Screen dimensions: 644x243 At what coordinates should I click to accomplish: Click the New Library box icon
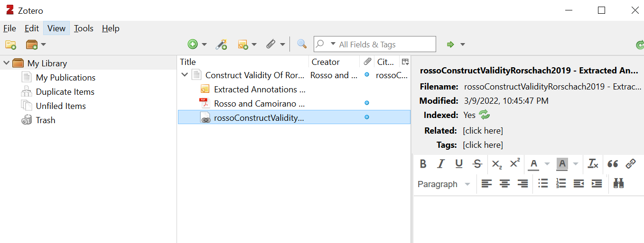pos(32,45)
